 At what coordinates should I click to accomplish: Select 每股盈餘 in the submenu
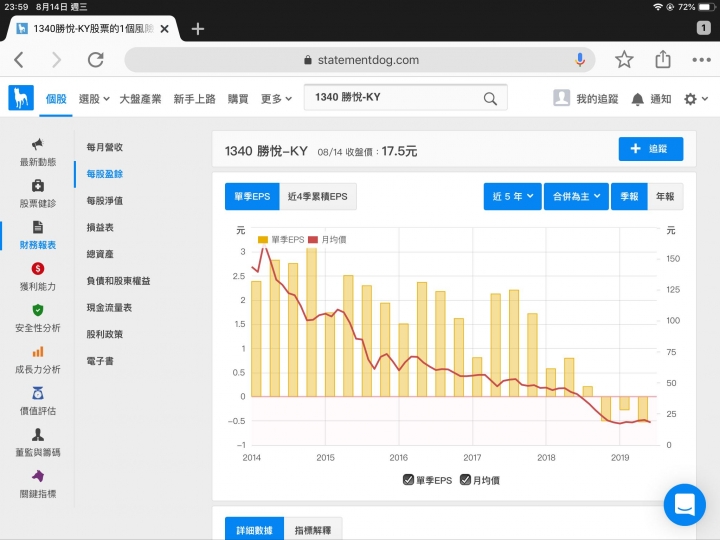pyautogui.click(x=105, y=174)
